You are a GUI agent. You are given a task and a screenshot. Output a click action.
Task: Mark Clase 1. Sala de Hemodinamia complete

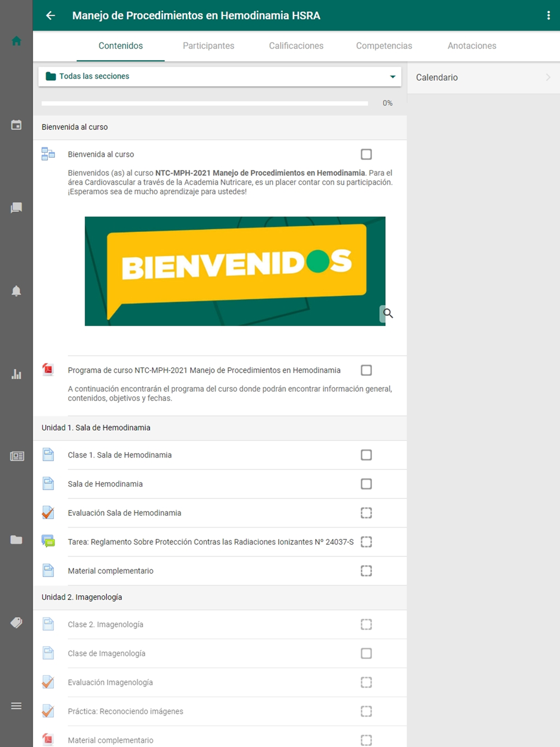click(x=366, y=455)
